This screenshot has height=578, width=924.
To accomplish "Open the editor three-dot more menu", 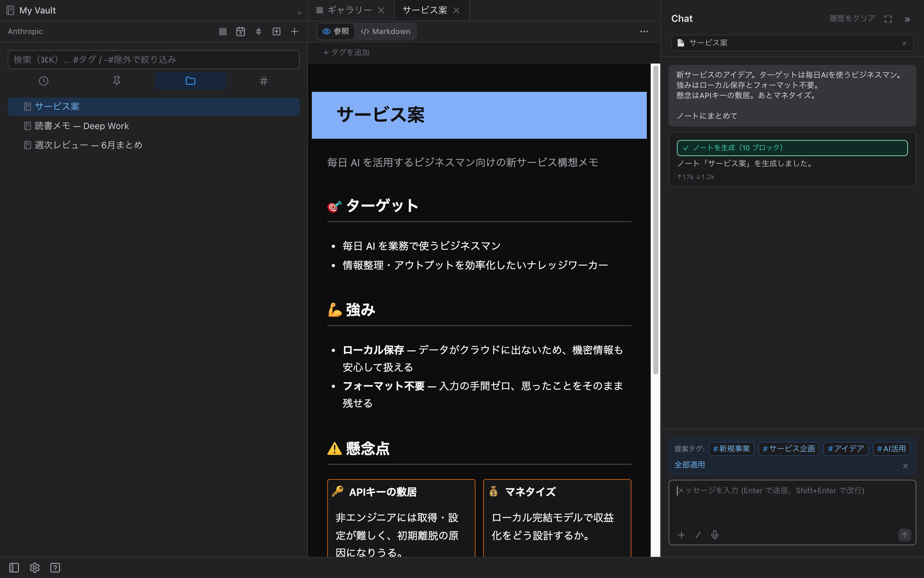I will pyautogui.click(x=644, y=31).
